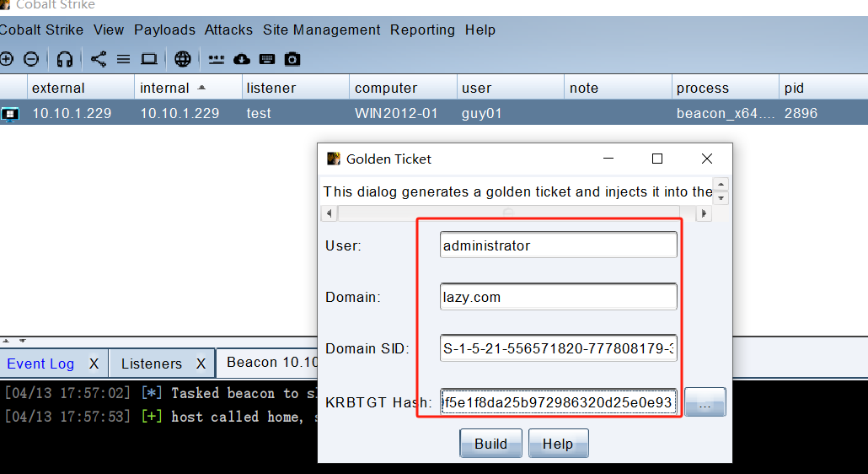Image resolution: width=868 pixels, height=474 pixels.
Task: Close the Event Log tab
Action: [94, 364]
